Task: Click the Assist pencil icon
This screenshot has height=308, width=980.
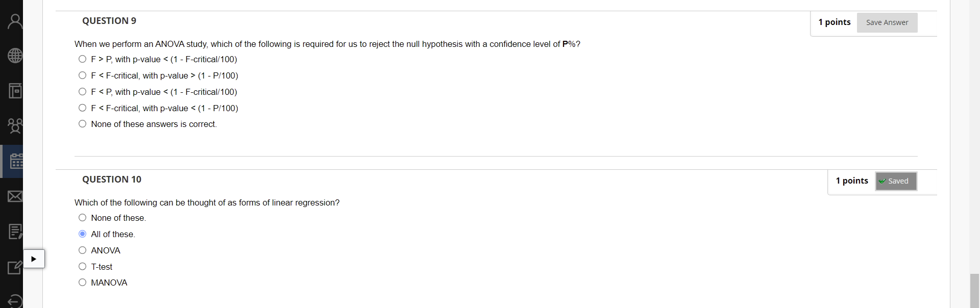Action: (14, 267)
